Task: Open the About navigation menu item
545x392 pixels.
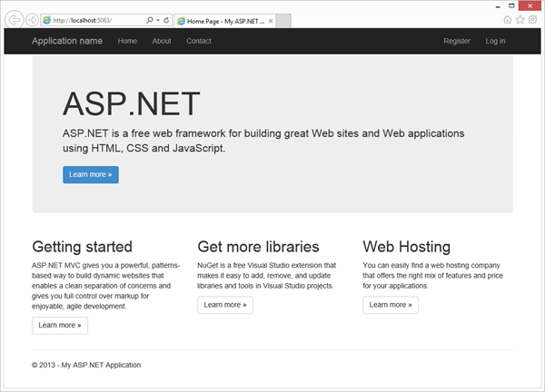Action: (x=162, y=41)
